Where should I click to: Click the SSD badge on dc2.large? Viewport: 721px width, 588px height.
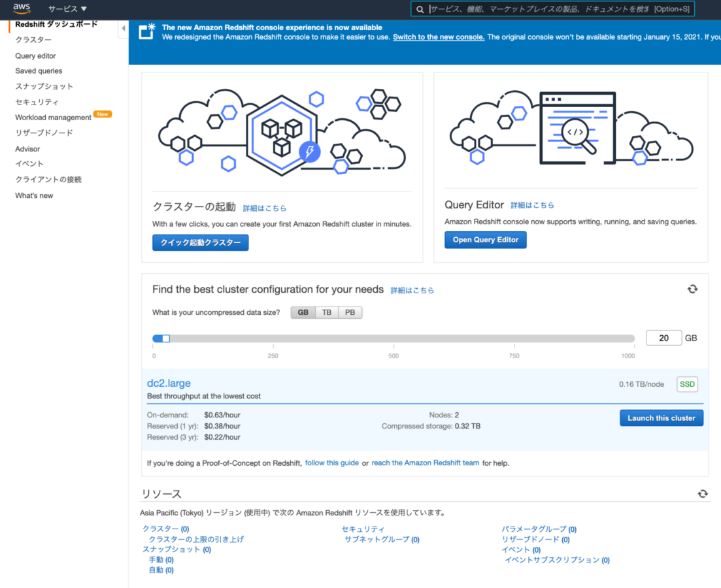pos(687,384)
